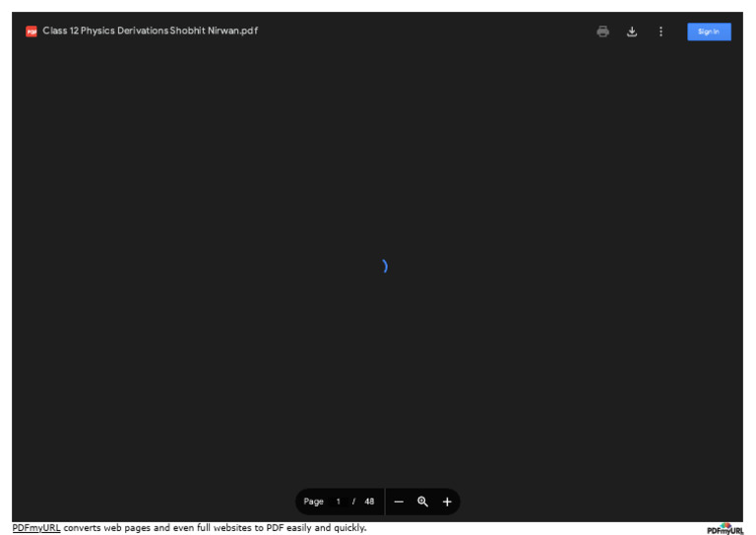
Task: Zoom in with the plus icon
Action: click(447, 502)
